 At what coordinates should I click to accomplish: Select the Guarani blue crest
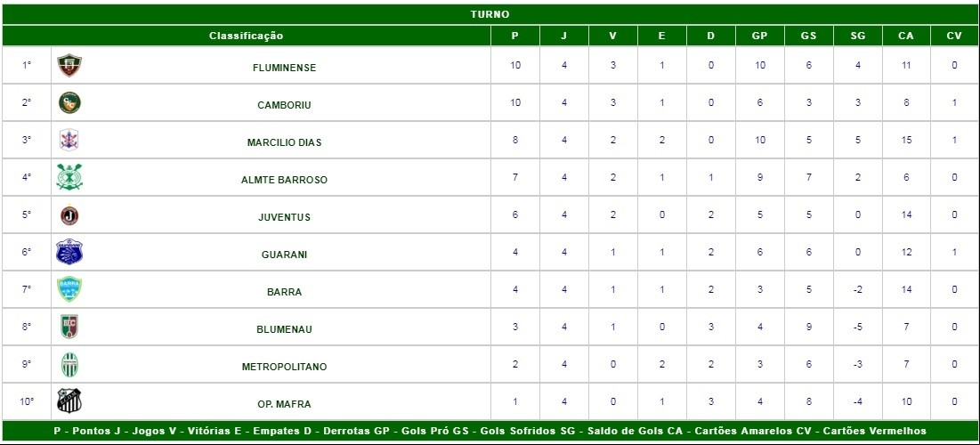click(69, 252)
